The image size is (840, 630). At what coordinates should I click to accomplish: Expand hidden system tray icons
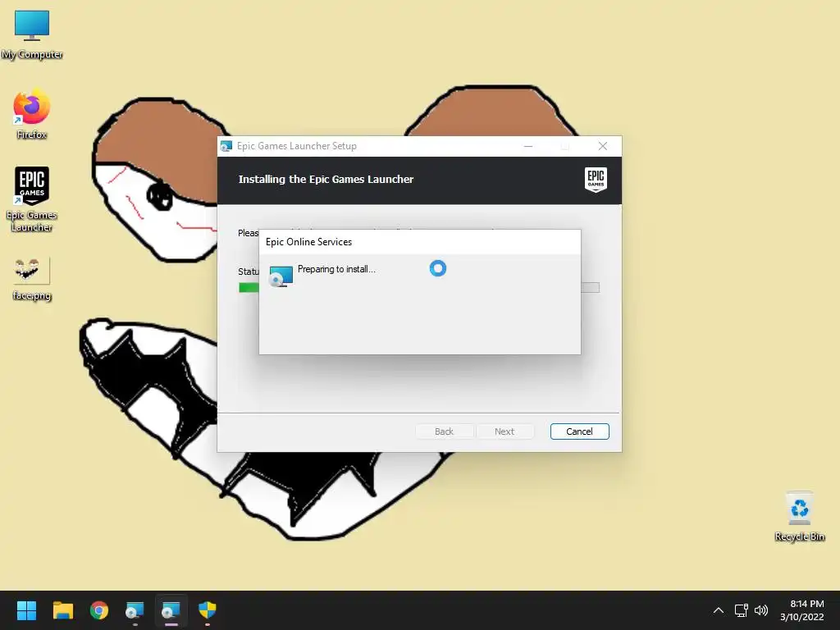point(719,610)
